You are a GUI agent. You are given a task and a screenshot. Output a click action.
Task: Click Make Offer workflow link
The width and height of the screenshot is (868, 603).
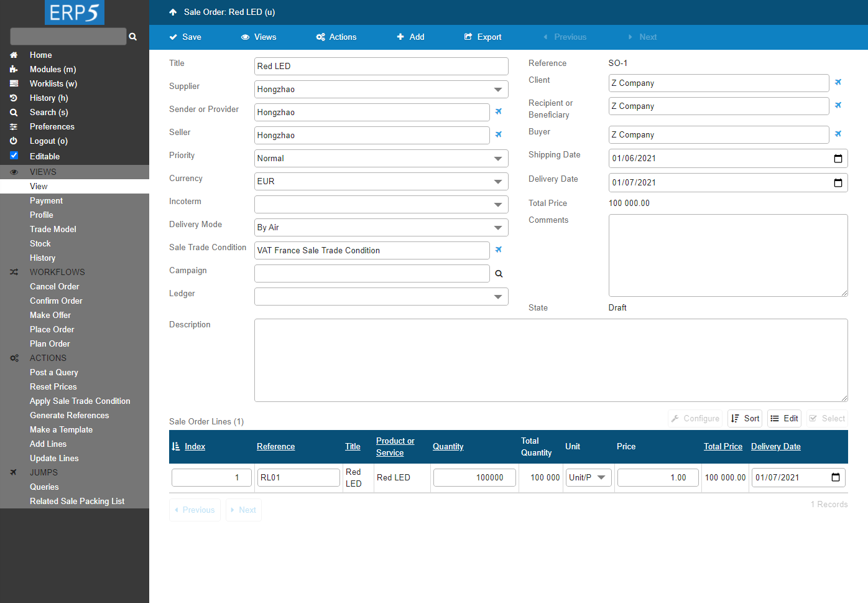tap(50, 315)
